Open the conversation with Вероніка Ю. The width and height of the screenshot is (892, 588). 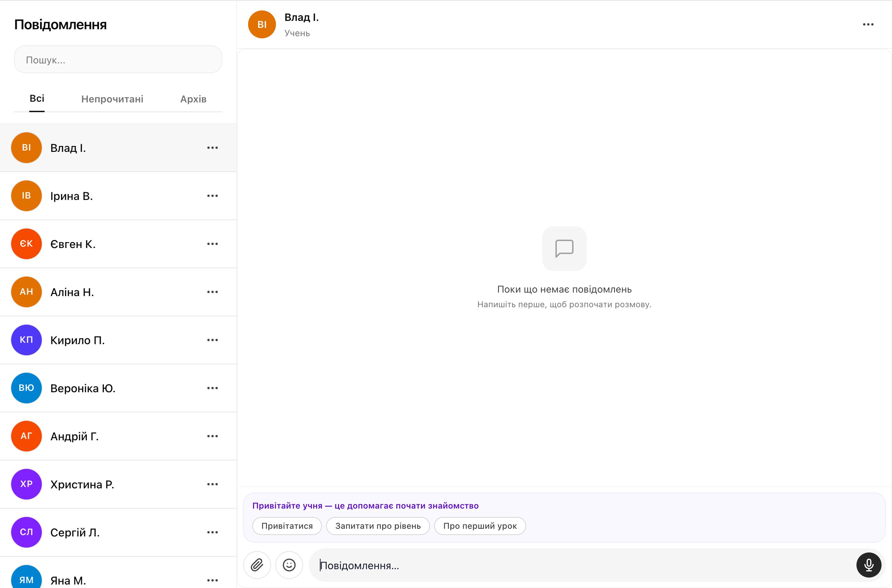click(118, 388)
